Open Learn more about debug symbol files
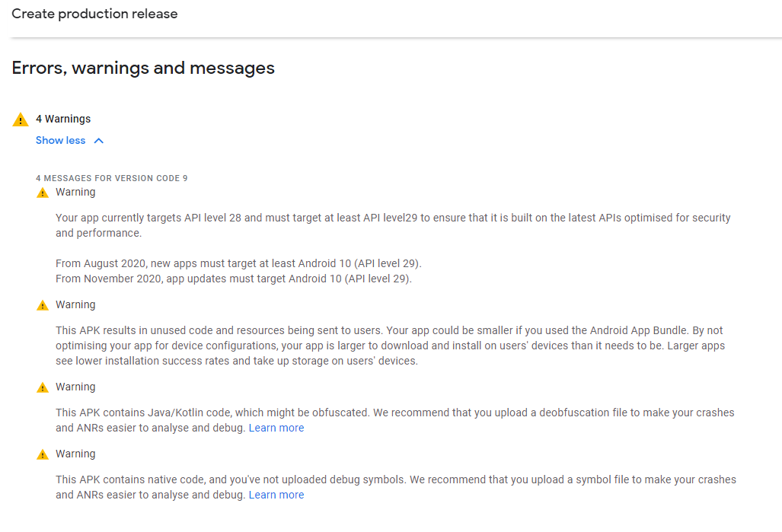 click(276, 495)
